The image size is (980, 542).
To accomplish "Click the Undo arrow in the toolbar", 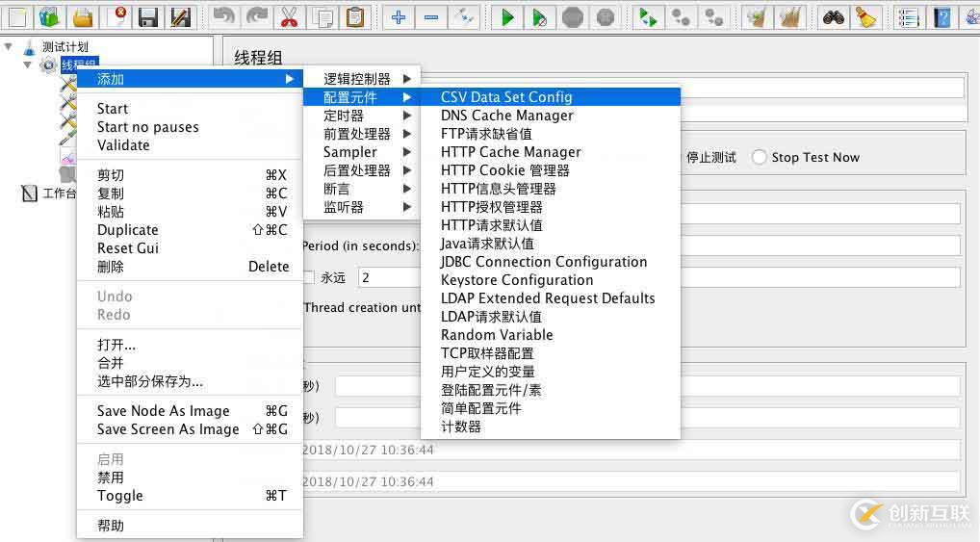I will [223, 17].
